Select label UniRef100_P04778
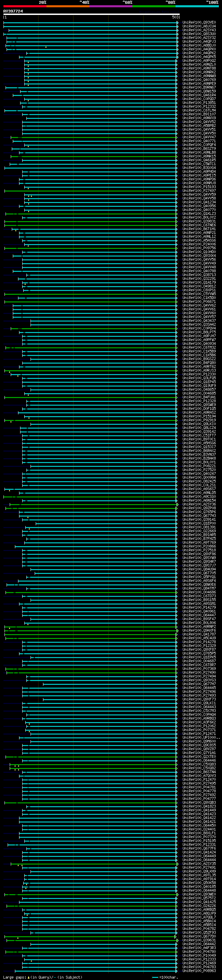 pos(199,791)
